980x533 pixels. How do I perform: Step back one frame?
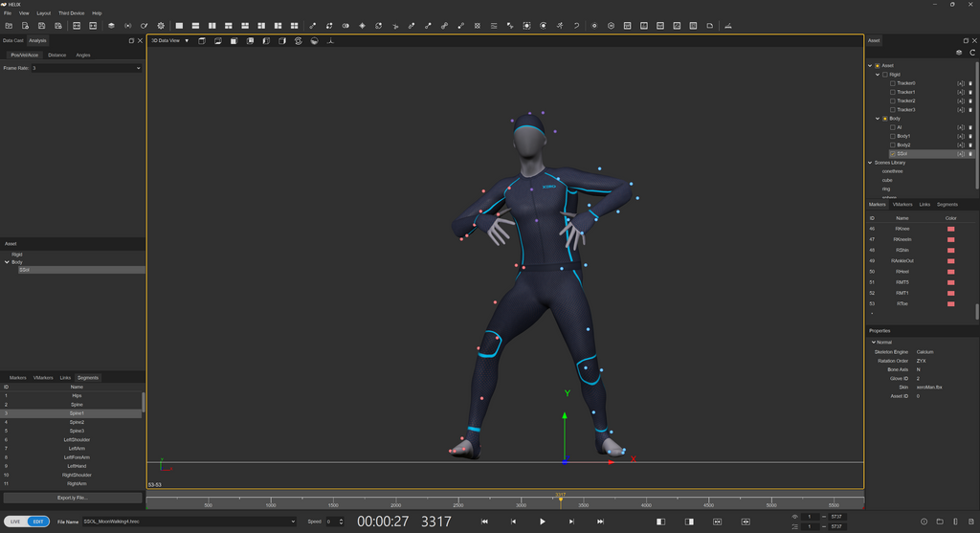click(x=513, y=522)
